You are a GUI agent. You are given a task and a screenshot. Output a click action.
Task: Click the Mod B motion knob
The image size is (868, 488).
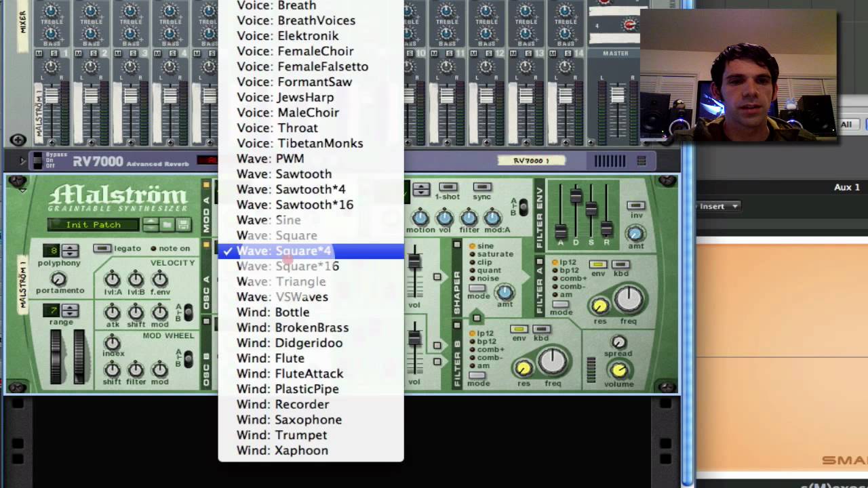pos(420,218)
